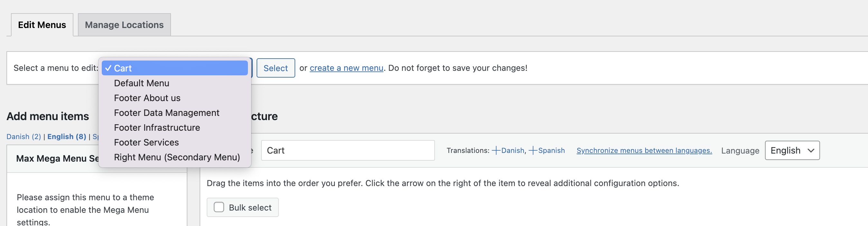Click the menu name field containing Cart

click(x=348, y=151)
